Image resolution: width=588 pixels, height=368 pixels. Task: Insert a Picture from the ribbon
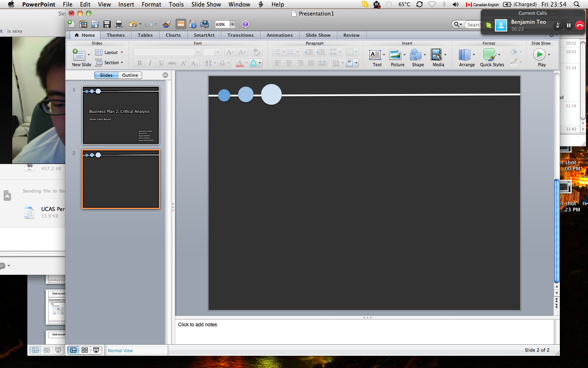coord(397,58)
